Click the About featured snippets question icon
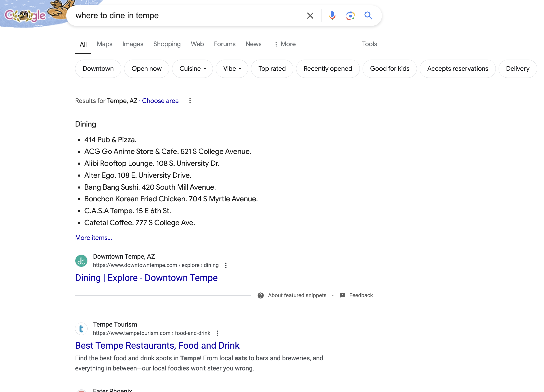Screen dimensions: 544x392 tap(261, 295)
